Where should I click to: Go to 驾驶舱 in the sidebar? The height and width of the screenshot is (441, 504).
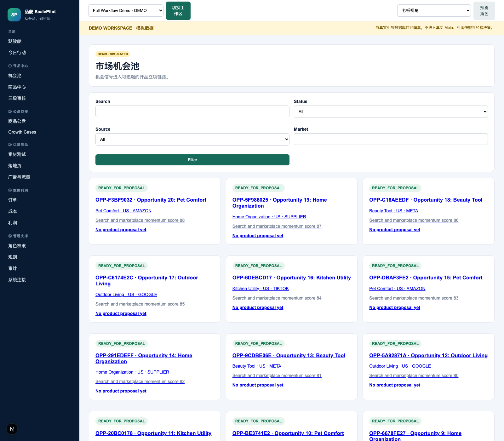15,41
